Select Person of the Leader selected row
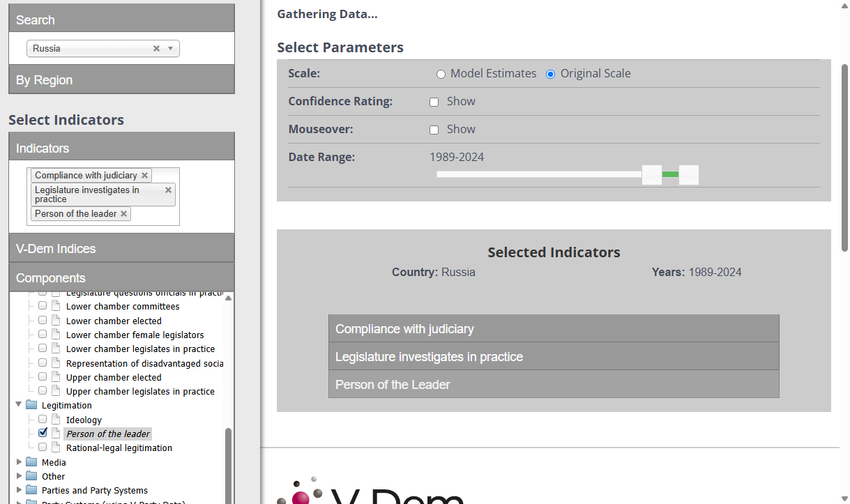This screenshot has width=850, height=504. point(554,384)
